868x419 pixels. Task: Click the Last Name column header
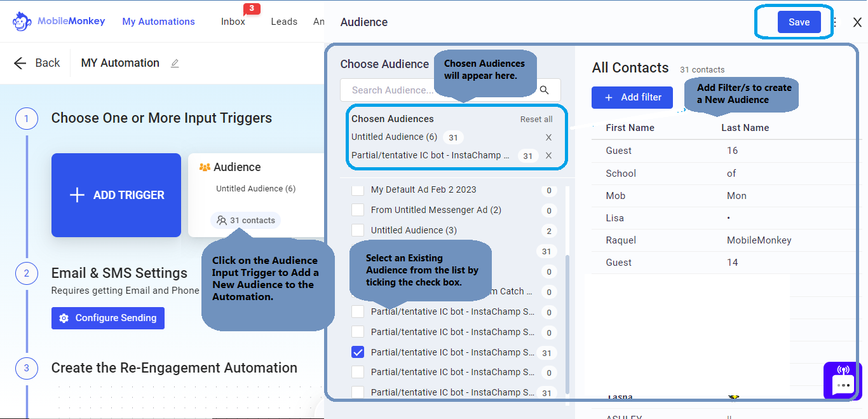pyautogui.click(x=745, y=128)
